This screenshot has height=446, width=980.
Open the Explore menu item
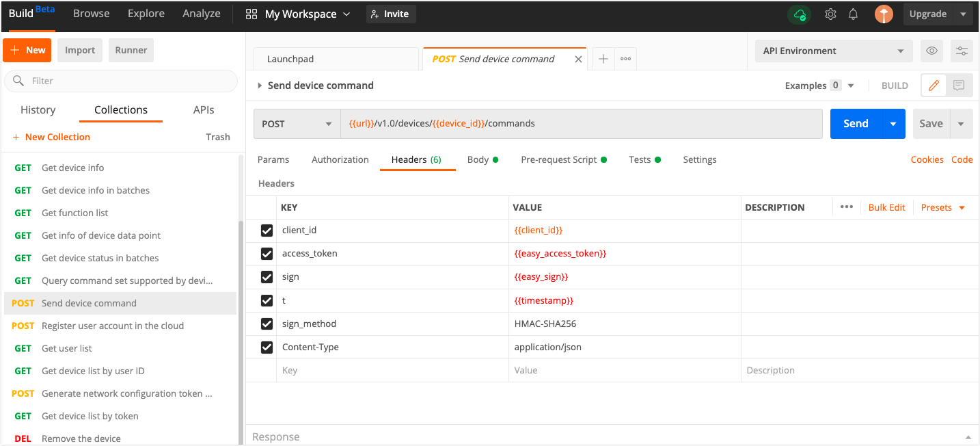click(x=146, y=14)
